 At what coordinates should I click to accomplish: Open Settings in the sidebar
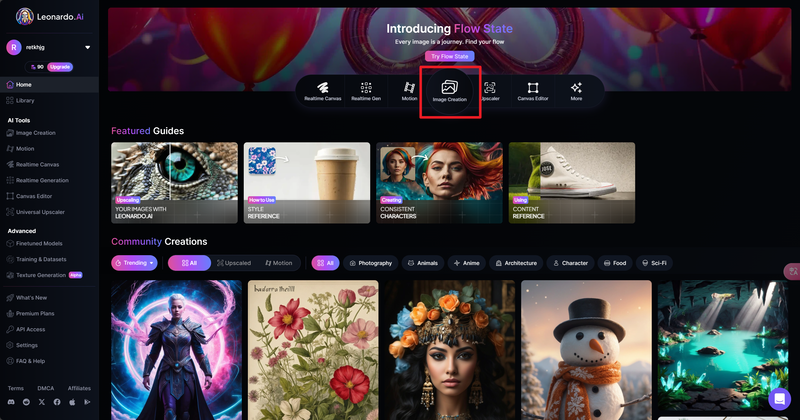27,345
